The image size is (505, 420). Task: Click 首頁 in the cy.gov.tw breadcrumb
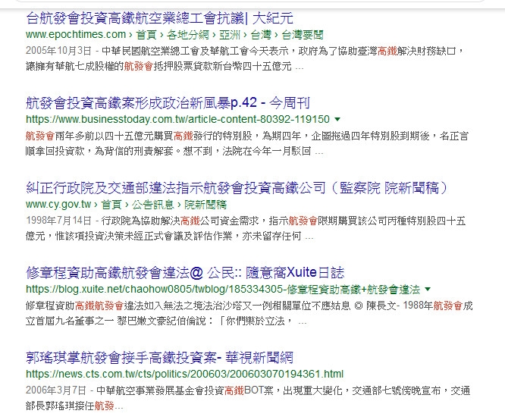tap(111, 205)
